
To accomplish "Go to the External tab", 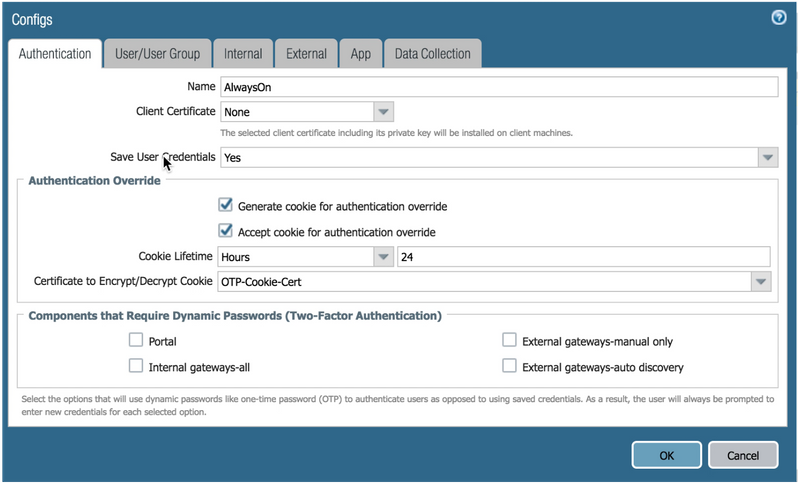I will 306,54.
